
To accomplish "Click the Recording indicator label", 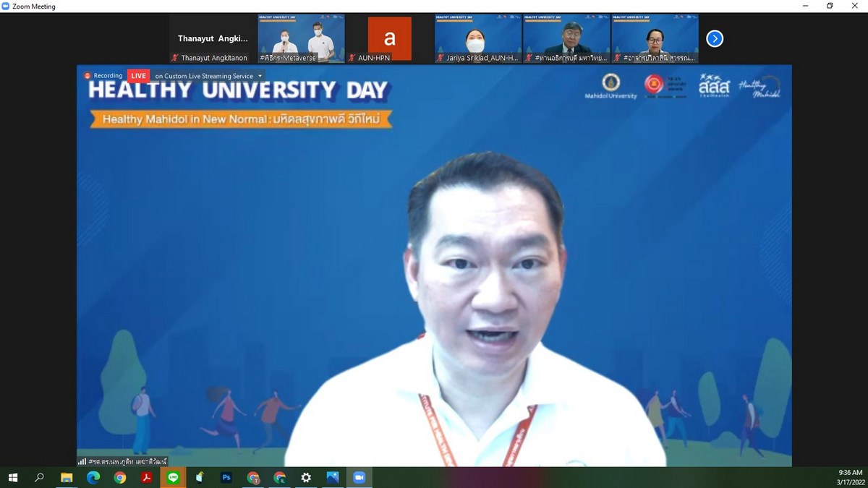I will tap(104, 76).
